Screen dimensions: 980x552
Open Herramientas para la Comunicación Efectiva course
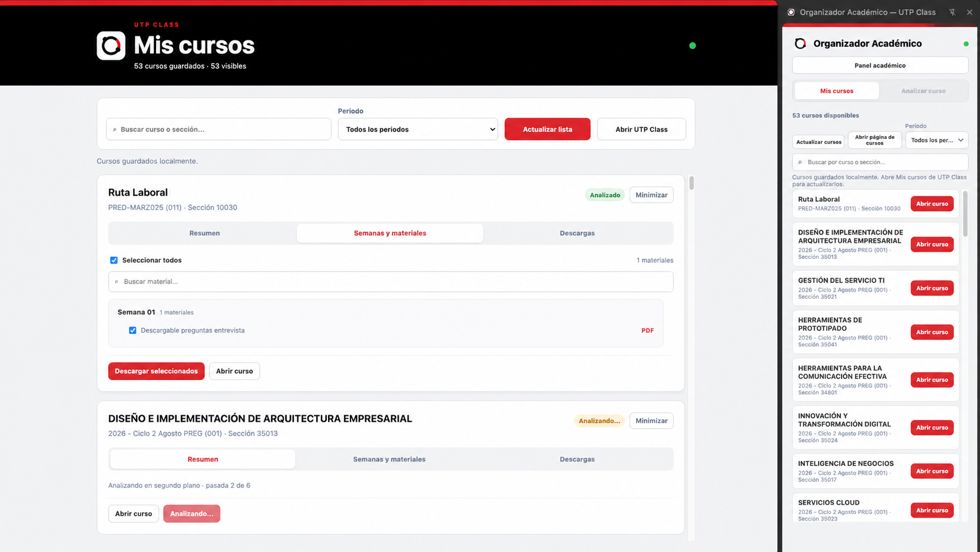[932, 380]
